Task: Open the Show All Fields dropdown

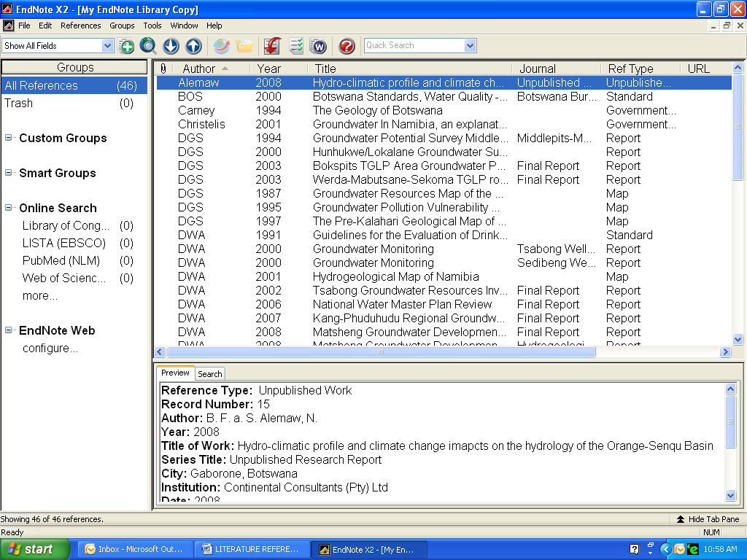Action: pos(107,46)
